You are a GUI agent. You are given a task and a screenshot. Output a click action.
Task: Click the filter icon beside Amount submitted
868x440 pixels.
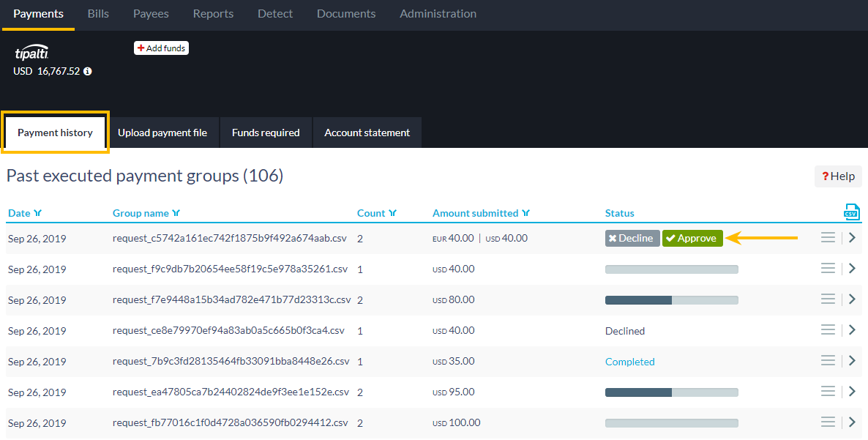[x=525, y=214]
